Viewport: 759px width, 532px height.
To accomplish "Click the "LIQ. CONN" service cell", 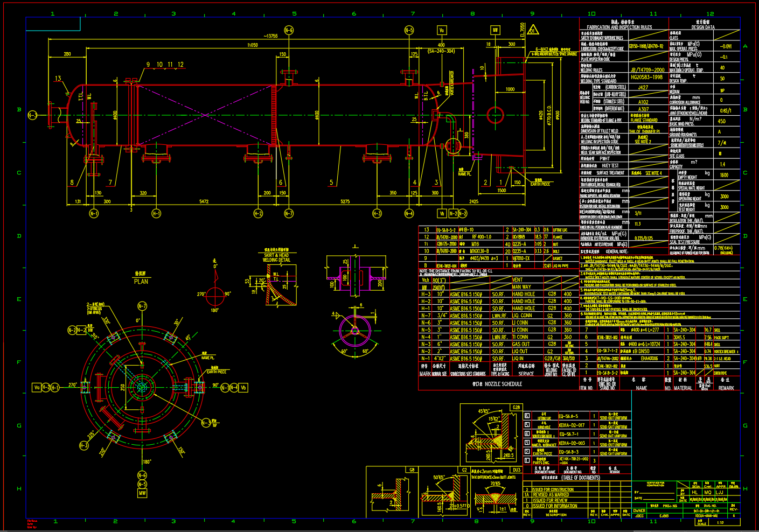I will (x=521, y=316).
